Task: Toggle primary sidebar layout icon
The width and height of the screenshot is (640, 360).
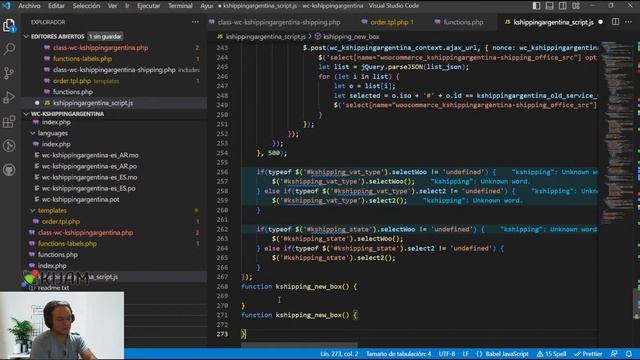Action: pos(536,6)
